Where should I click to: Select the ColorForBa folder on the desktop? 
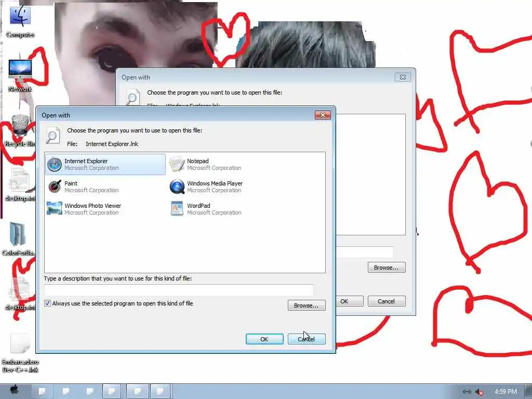click(18, 238)
